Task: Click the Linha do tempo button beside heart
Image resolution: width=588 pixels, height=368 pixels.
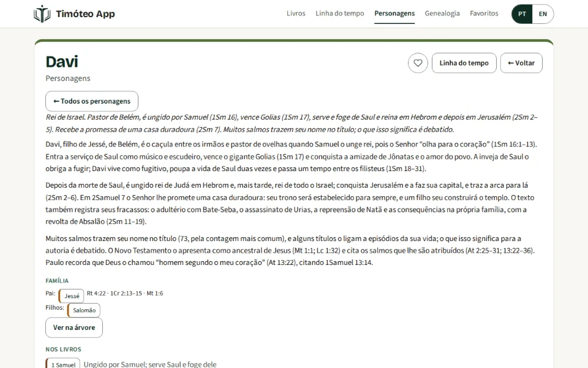Action: point(464,63)
